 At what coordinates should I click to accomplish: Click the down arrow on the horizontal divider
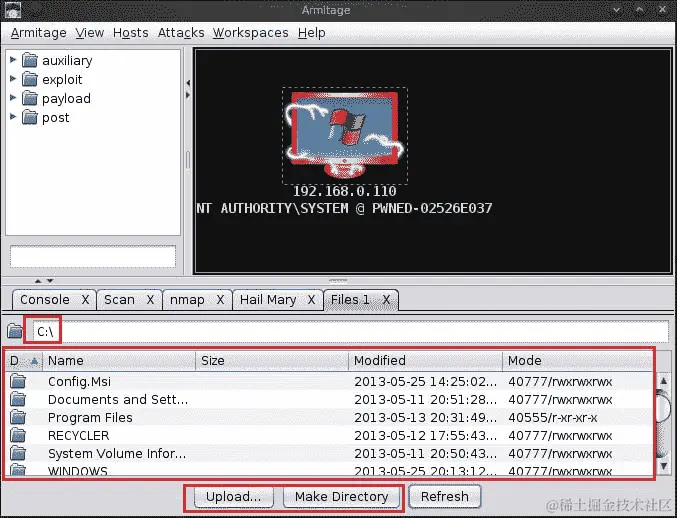[x=50, y=281]
